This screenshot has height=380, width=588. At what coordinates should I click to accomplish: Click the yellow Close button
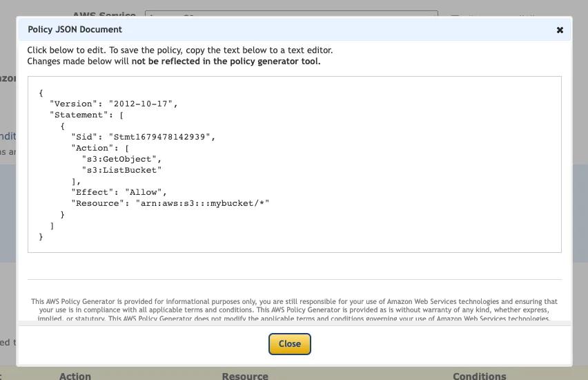click(289, 344)
